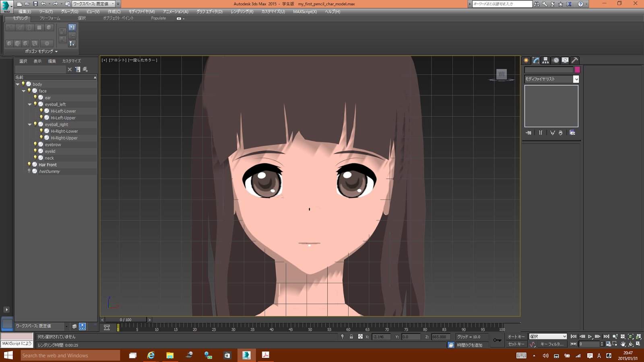Click the ViewCube front face in viewport
Viewport: 644px width, 362px height.
(501, 74)
